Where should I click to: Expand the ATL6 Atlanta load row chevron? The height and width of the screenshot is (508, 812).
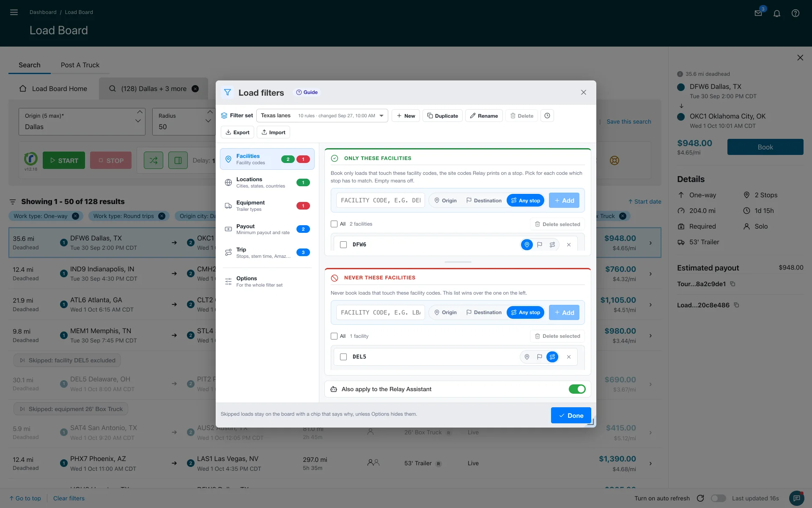650,305
